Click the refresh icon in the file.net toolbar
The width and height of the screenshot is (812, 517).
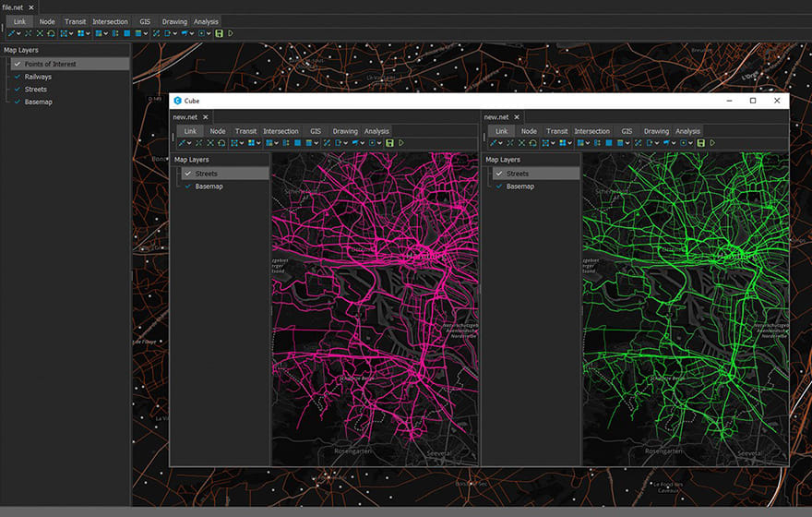pyautogui.click(x=51, y=33)
